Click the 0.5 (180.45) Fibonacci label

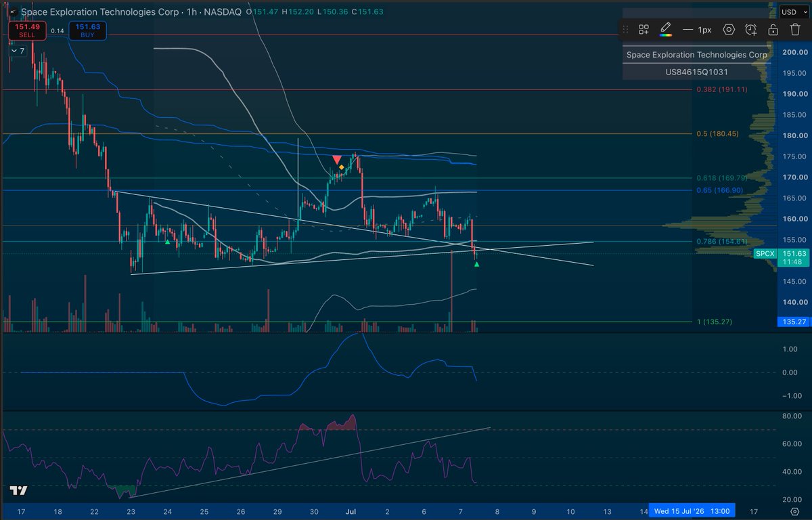point(717,134)
